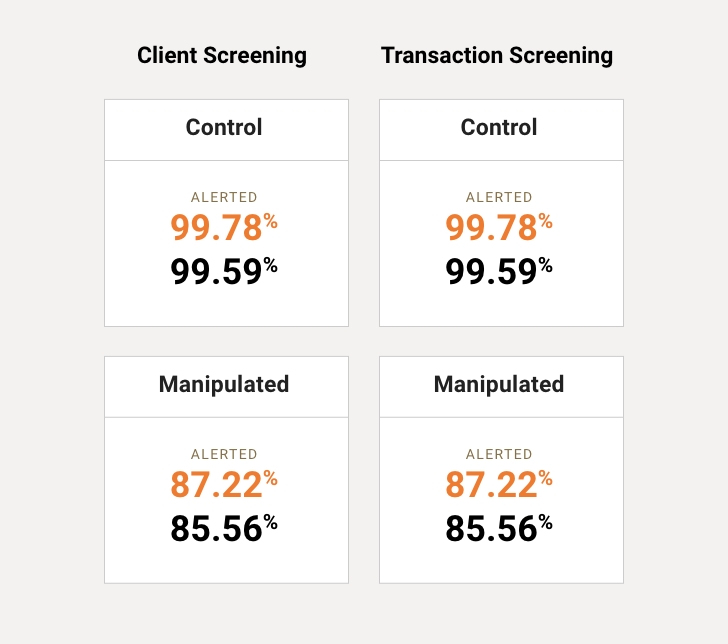
Task: Click percent sign beside Client Control 99.78
Action: pos(271,221)
